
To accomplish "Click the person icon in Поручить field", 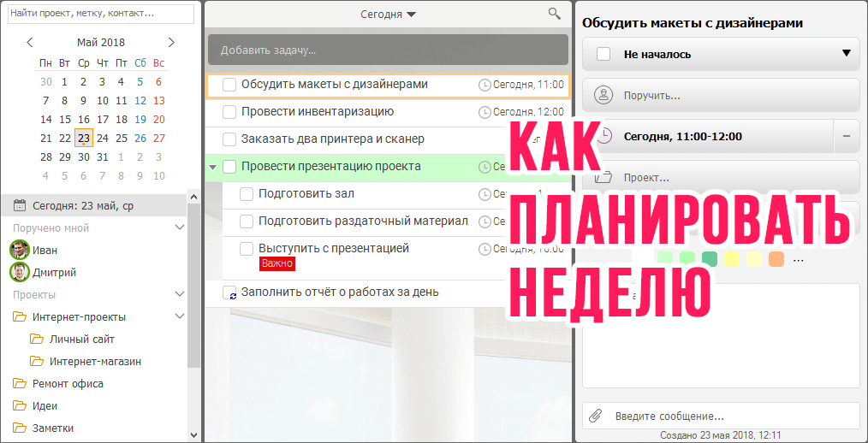I will click(x=604, y=95).
